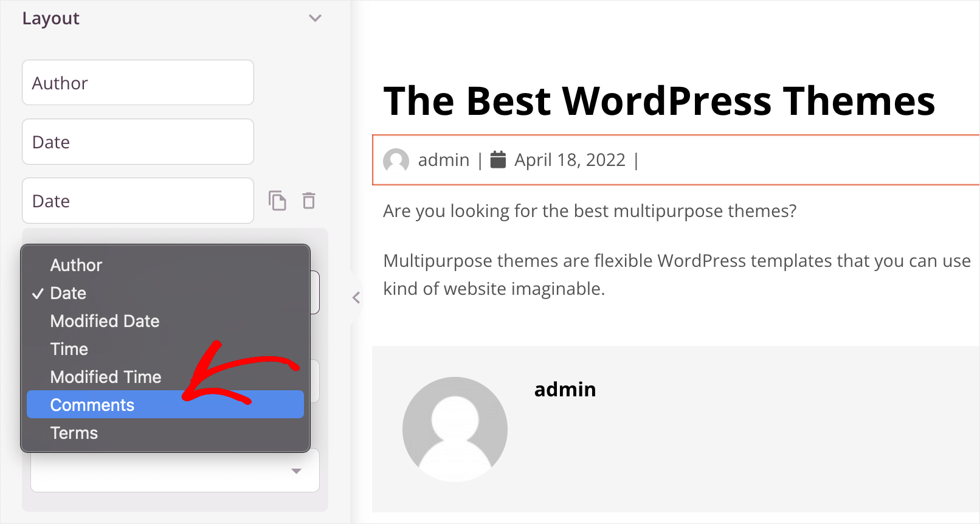Click the Layout section heading
Image resolution: width=980 pixels, height=524 pixels.
point(51,19)
